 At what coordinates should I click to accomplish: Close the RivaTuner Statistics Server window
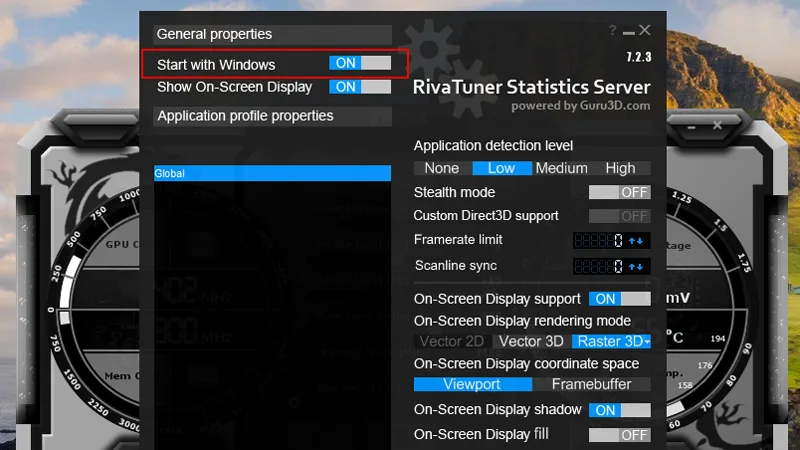pos(645,31)
